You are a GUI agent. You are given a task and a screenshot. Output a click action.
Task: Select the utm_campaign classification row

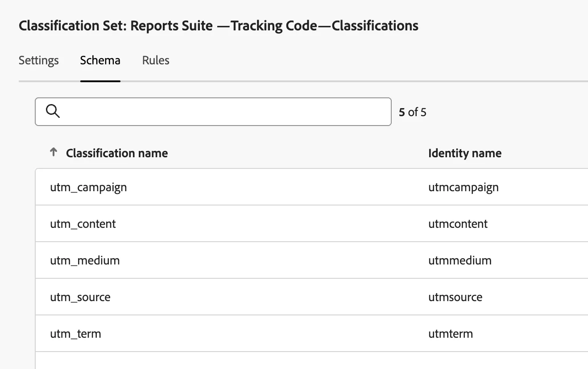click(x=88, y=187)
